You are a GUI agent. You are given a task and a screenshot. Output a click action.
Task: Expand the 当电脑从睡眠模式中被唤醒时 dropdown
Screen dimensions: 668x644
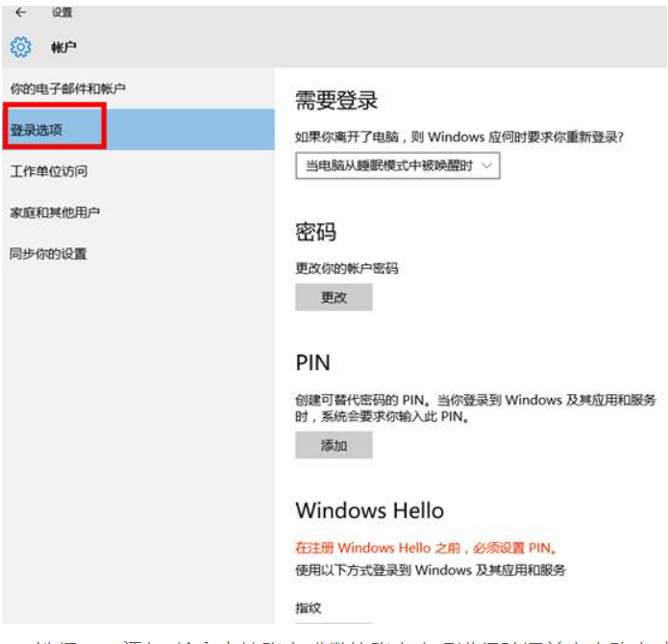click(x=398, y=165)
